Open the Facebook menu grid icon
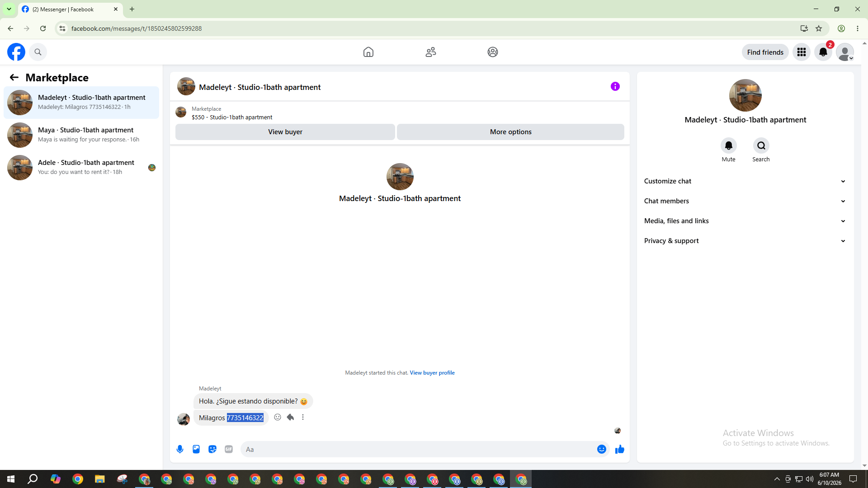 (x=802, y=52)
